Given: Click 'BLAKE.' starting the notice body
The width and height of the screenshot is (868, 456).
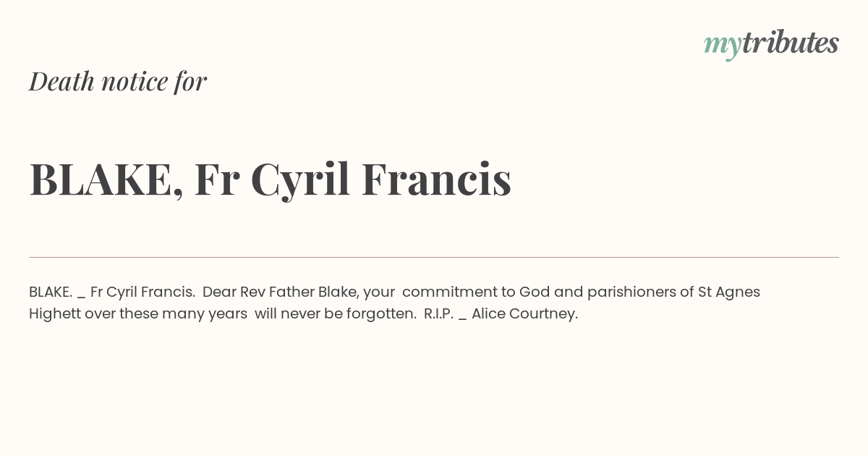Looking at the screenshot, I should pos(51,292).
